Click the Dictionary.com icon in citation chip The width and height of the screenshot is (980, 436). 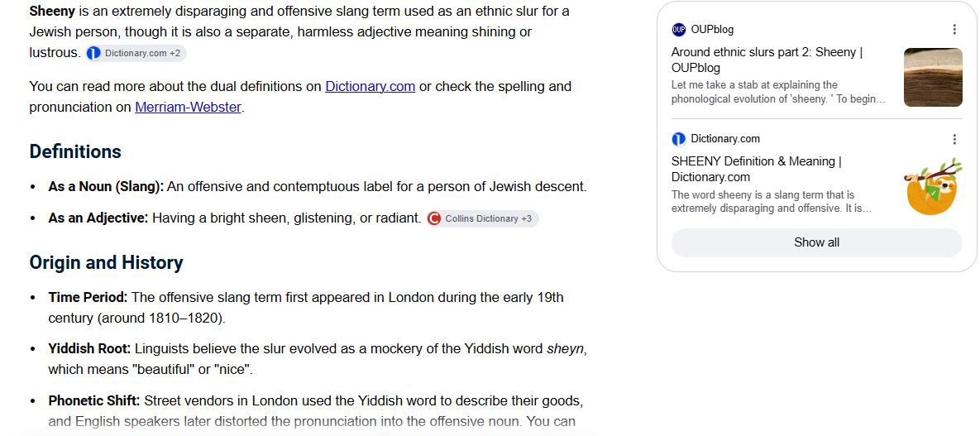[93, 53]
